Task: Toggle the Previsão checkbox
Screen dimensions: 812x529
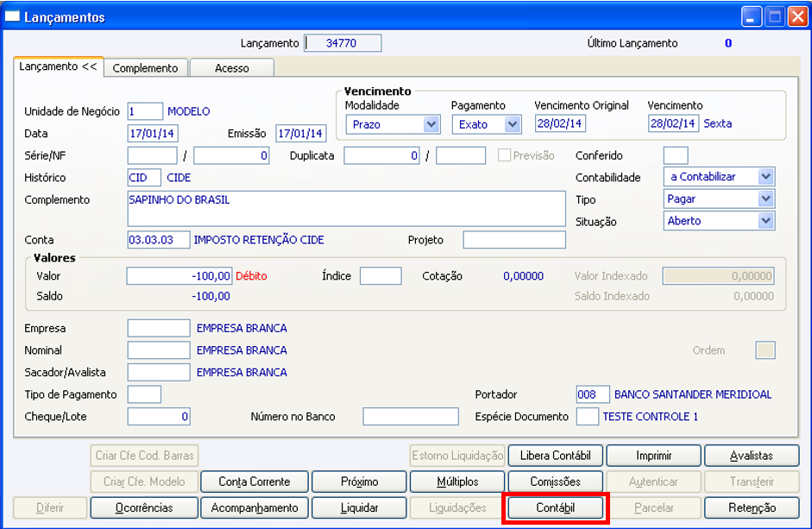Action: pyautogui.click(x=504, y=155)
